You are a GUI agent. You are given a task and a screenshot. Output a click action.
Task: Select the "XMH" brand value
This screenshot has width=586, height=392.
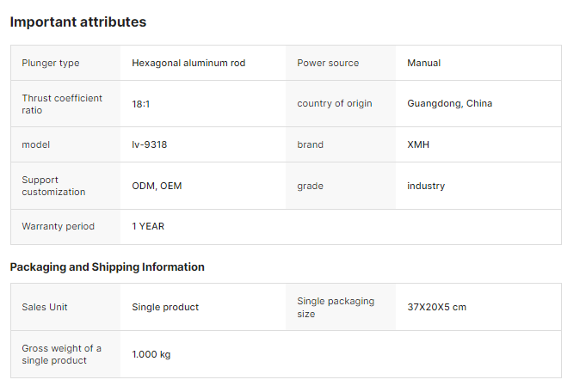(418, 144)
